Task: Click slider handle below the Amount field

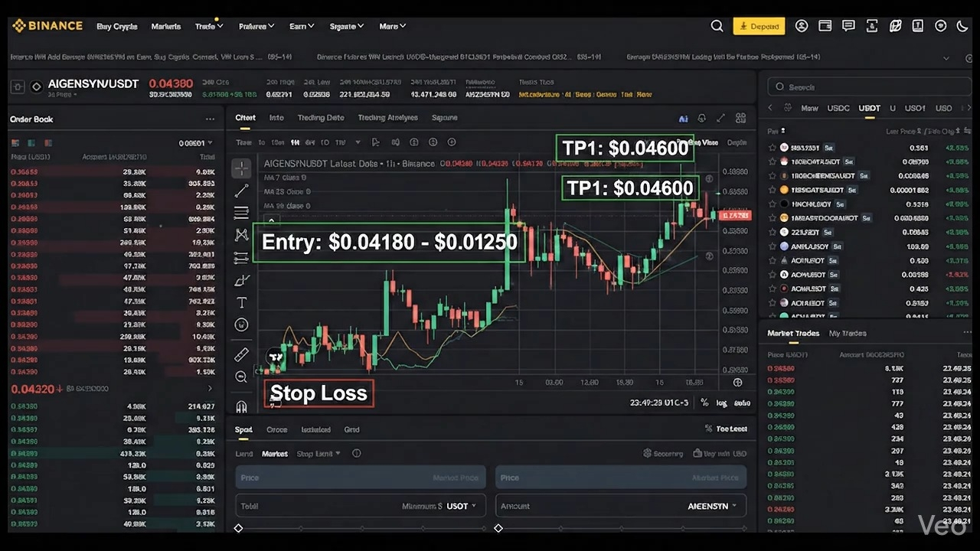Action: point(498,528)
